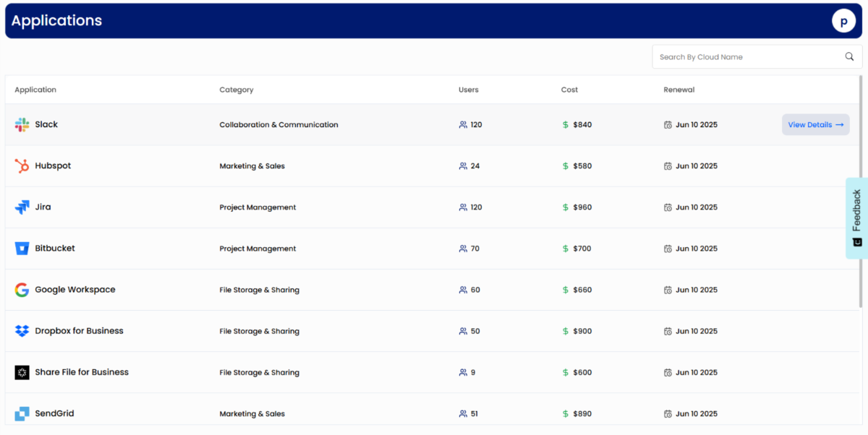
Task: Click the $580 cost value
Action: point(582,166)
